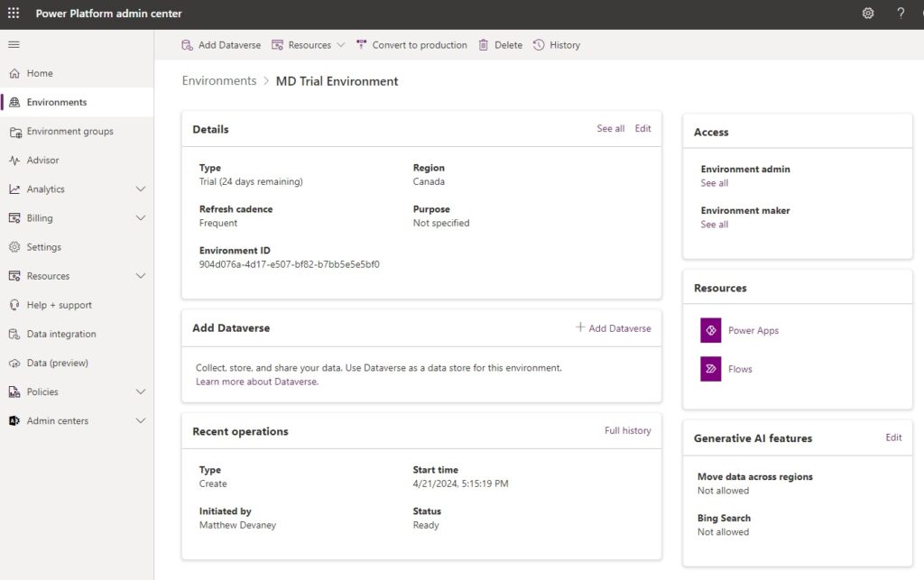Click the Delete trash can icon
924x580 pixels.
click(484, 45)
